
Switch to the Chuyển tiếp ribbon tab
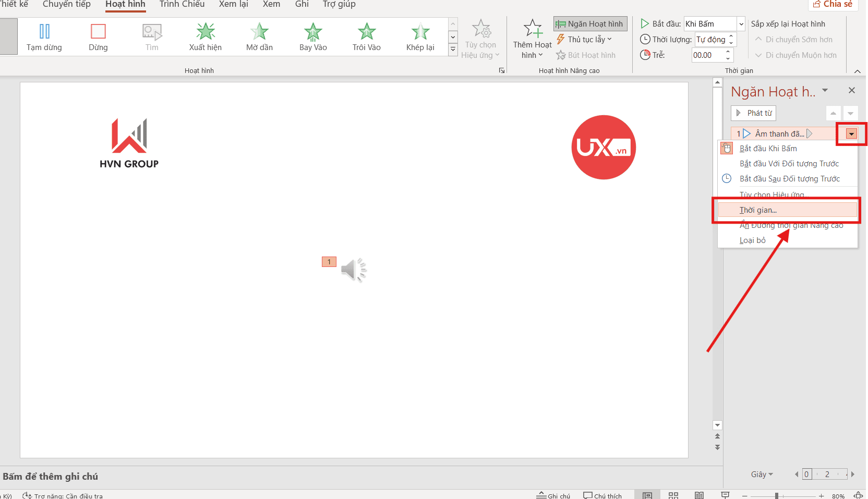(x=67, y=5)
